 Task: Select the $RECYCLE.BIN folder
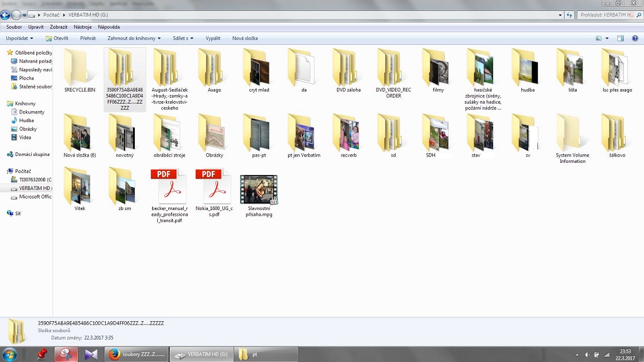79,68
